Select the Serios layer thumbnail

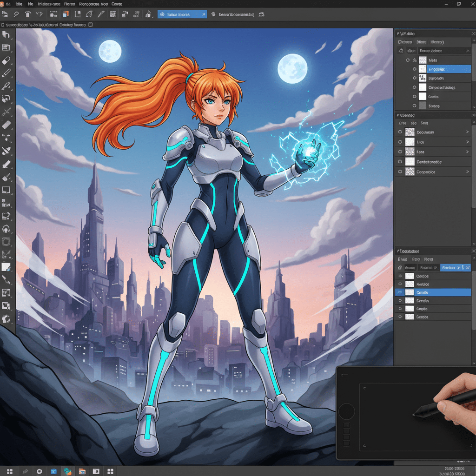point(423,106)
